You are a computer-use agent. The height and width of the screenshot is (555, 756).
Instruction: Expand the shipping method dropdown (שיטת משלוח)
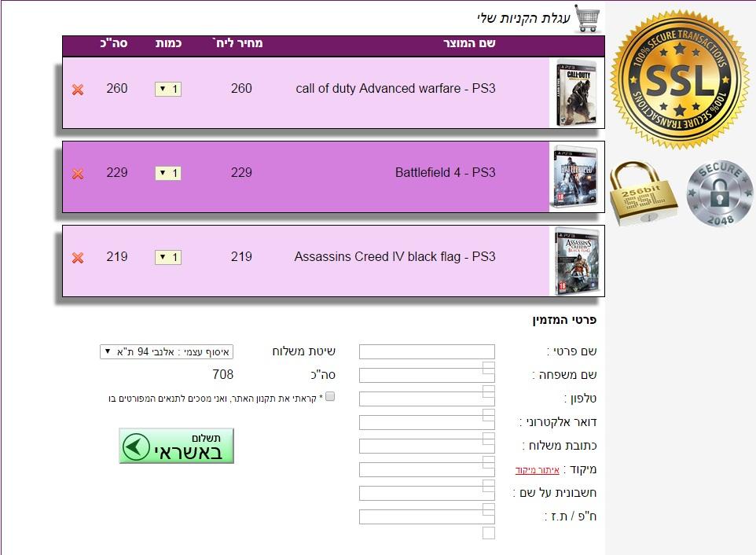167,351
